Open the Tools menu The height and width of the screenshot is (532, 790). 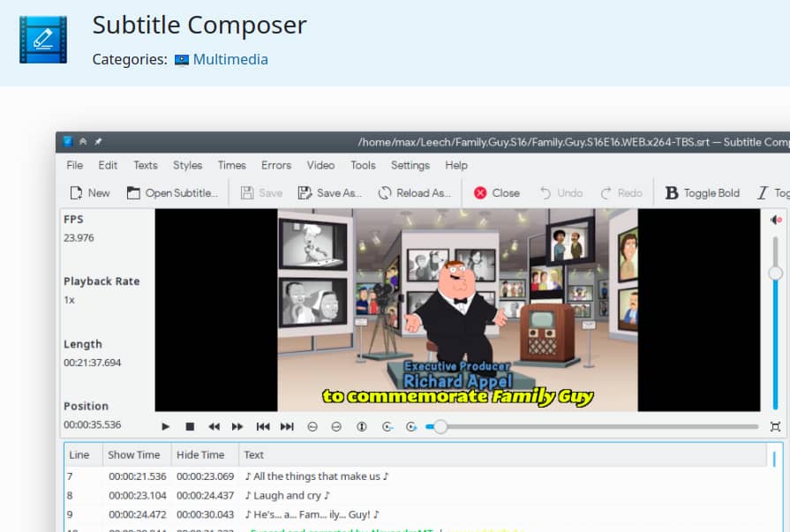[x=364, y=165]
